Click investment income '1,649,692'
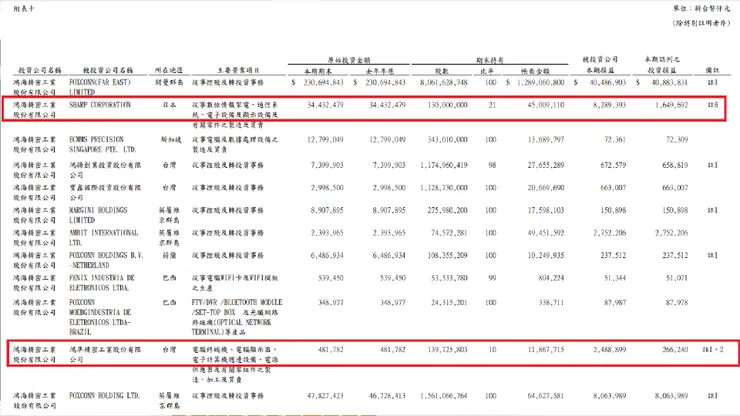 click(x=672, y=105)
